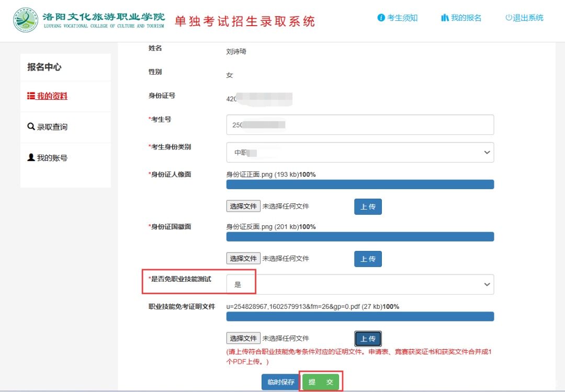Select 我的账号 in the sidebar menu
The image size is (565, 392).
click(x=52, y=158)
